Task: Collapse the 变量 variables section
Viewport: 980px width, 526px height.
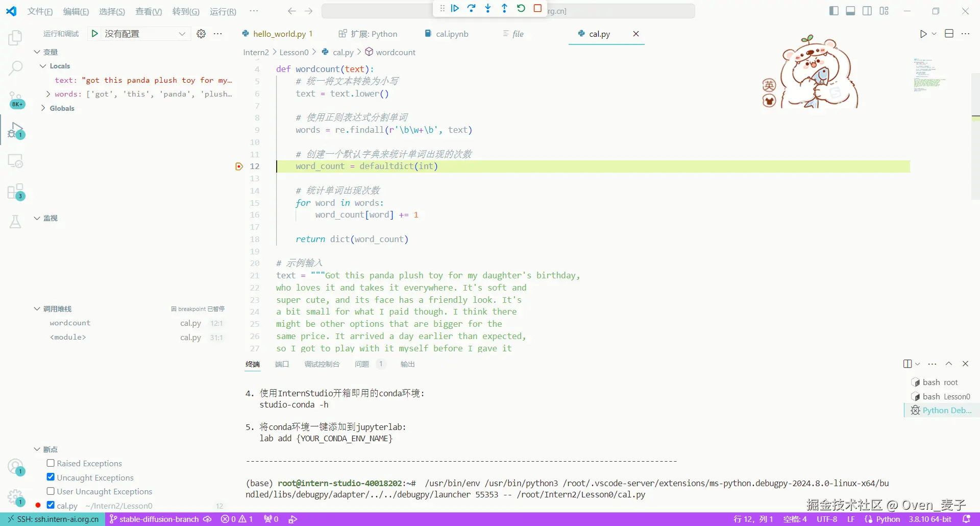Action: [x=37, y=52]
